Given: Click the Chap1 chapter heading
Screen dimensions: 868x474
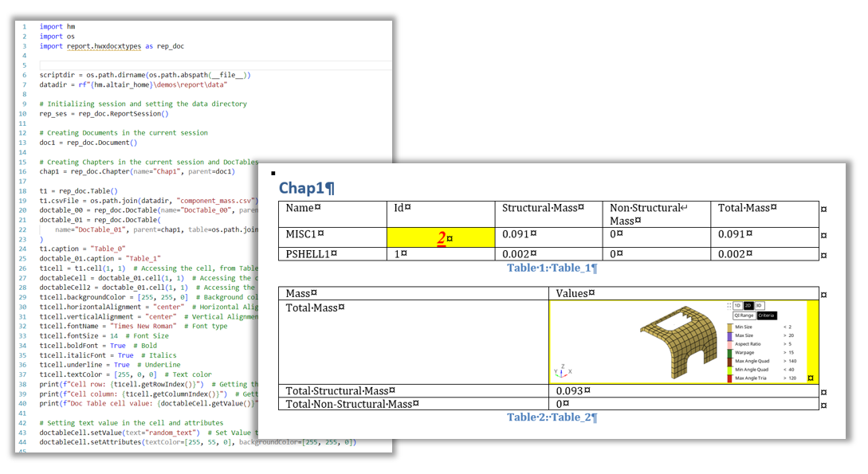Looking at the screenshot, I should point(306,188).
